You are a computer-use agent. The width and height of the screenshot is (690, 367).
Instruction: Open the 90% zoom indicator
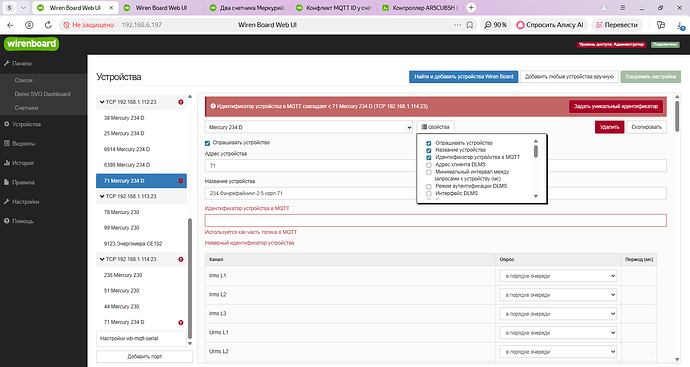click(495, 25)
